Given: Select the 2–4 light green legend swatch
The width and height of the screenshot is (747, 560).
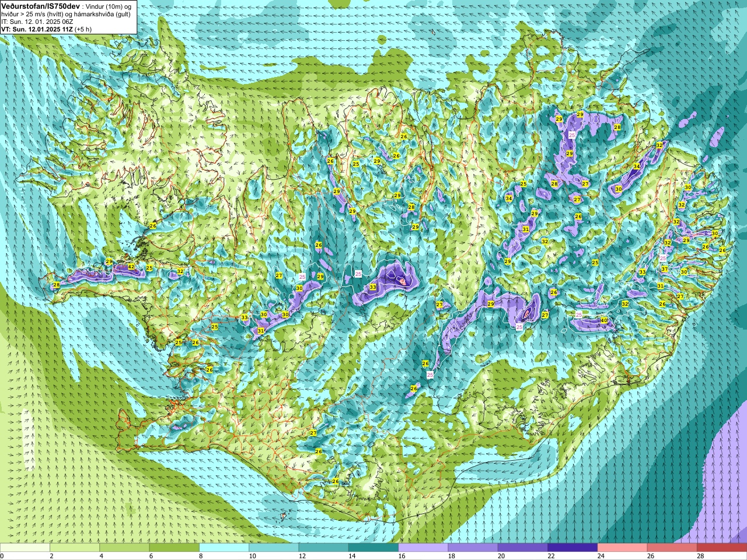Looking at the screenshot, I should pos(75,548).
